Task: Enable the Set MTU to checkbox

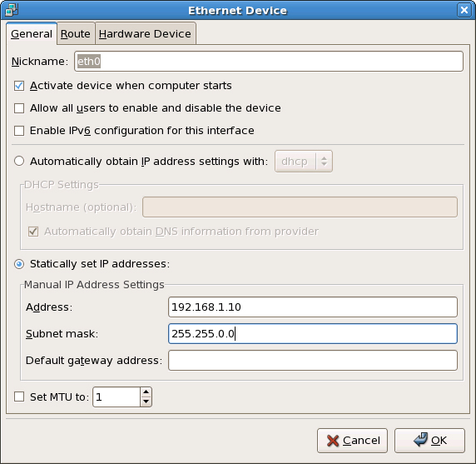Action: click(19, 397)
